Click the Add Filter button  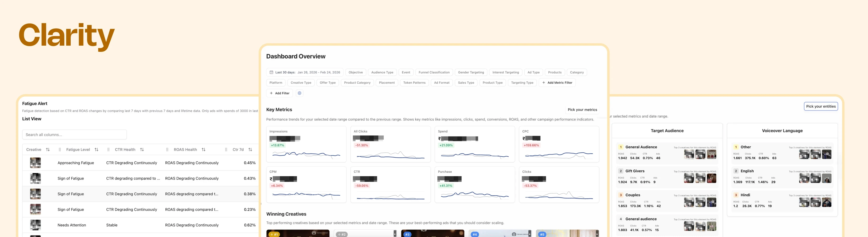click(x=279, y=93)
